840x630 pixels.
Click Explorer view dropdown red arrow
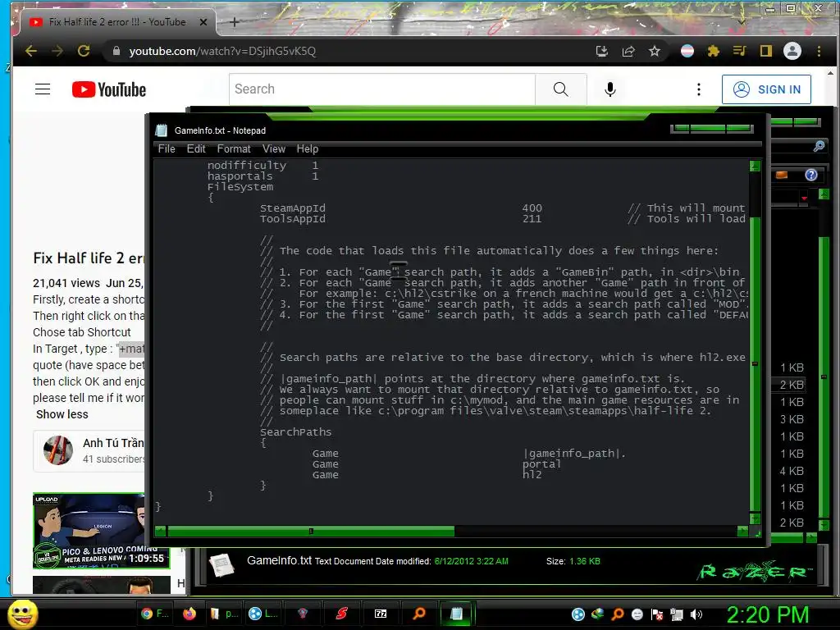click(x=804, y=199)
